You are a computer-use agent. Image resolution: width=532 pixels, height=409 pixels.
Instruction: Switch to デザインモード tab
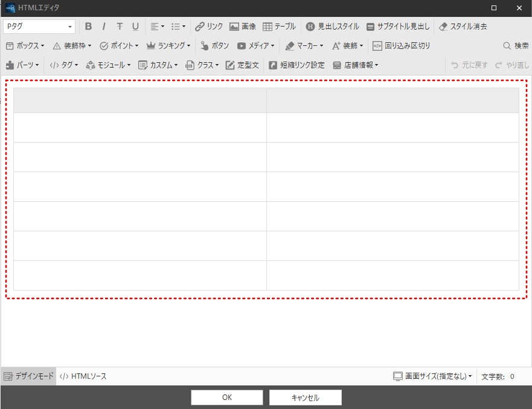[28, 376]
